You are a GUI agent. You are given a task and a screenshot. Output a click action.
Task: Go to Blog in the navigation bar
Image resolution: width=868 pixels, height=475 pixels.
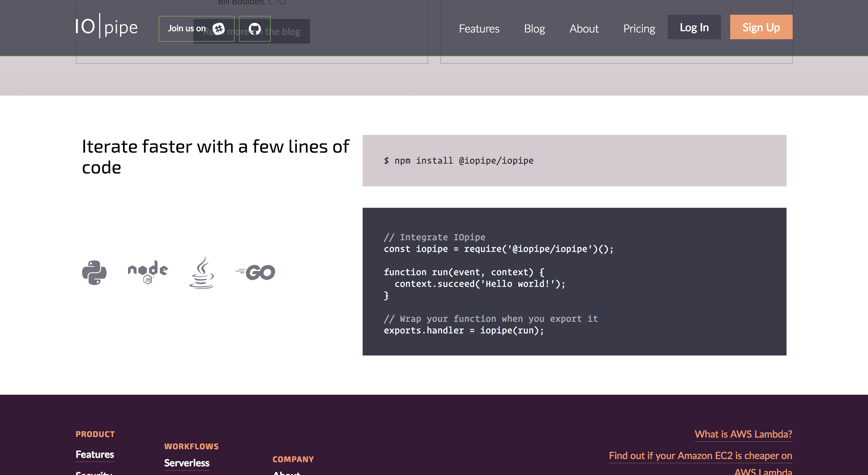click(534, 29)
